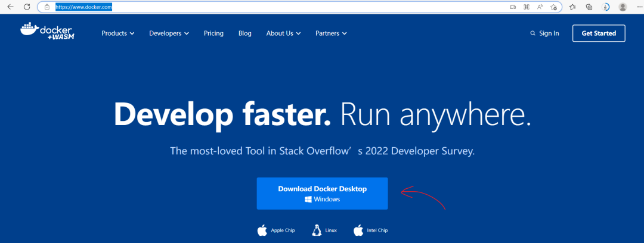
Task: Expand the Partners menu
Action: tap(331, 33)
